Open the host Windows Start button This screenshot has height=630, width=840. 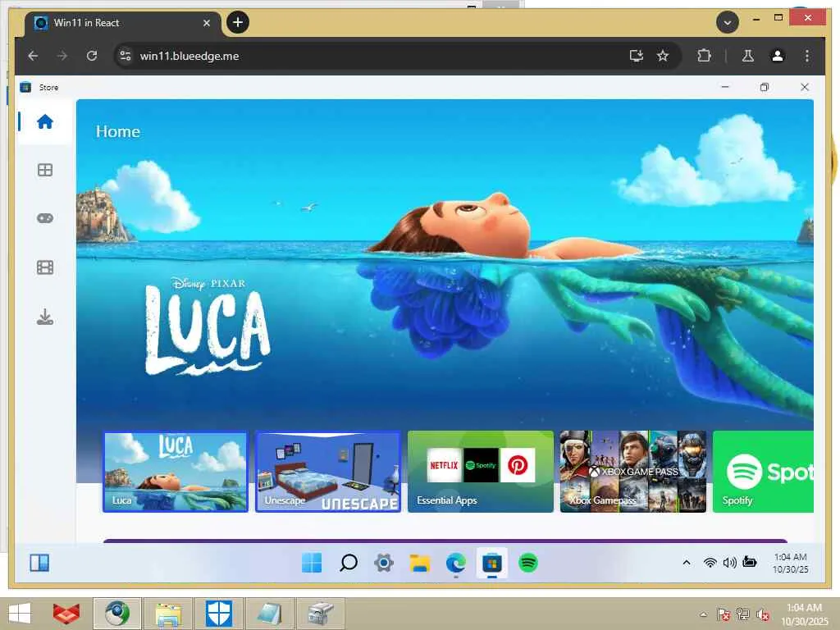(x=20, y=614)
